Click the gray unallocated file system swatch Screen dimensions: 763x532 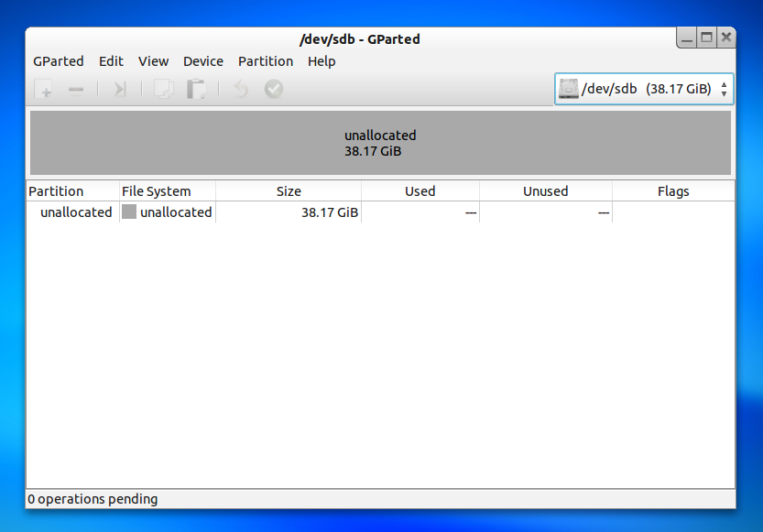pos(129,212)
